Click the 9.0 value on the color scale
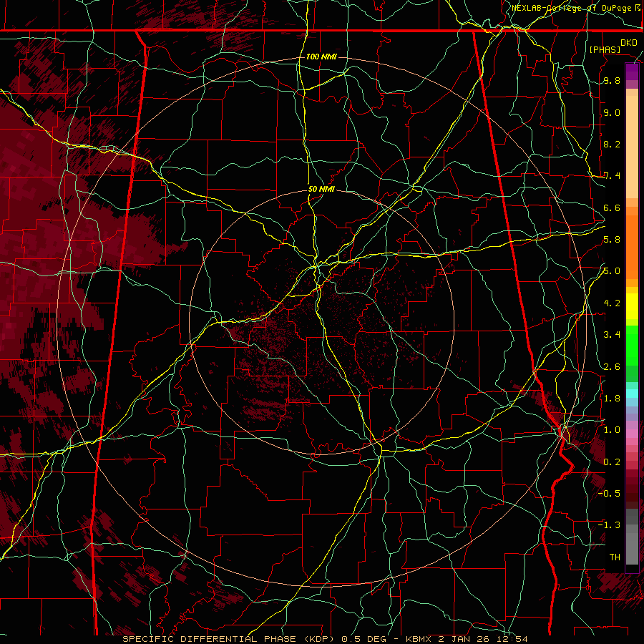 pos(612,112)
